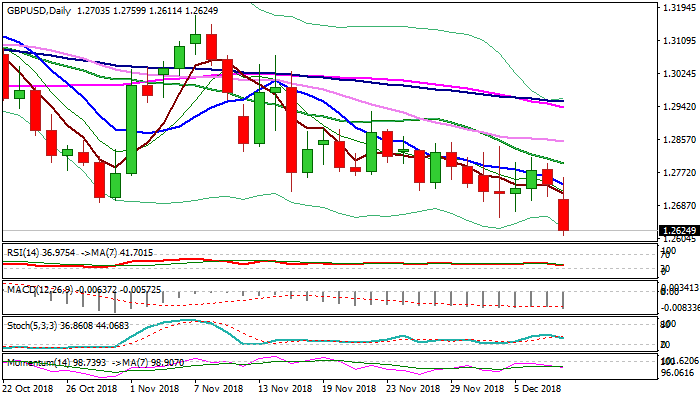700x400 pixels.
Task: Click the highlighted current price 1.26249 label
Action: pos(677,230)
